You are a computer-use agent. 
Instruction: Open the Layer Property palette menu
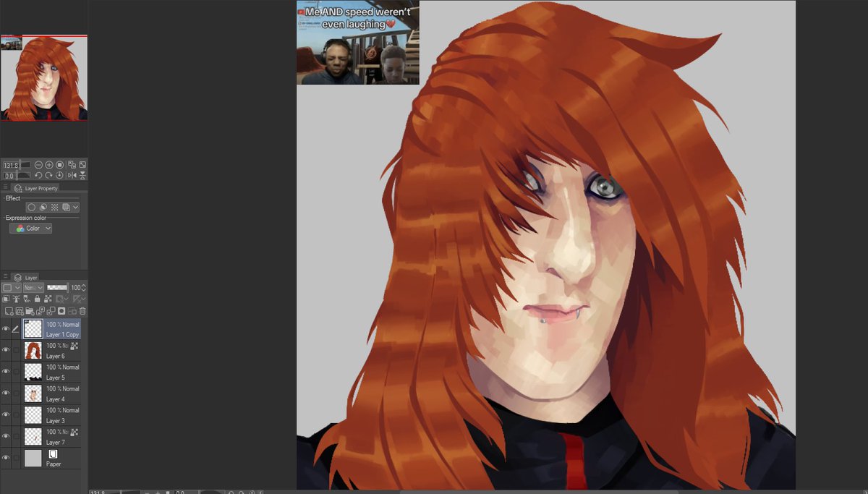tap(5, 187)
